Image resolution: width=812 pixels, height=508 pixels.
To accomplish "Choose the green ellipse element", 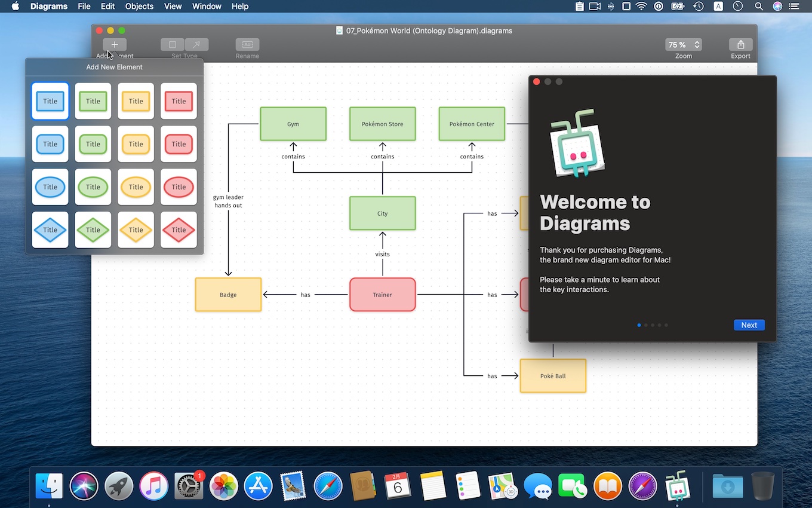I will 93,187.
